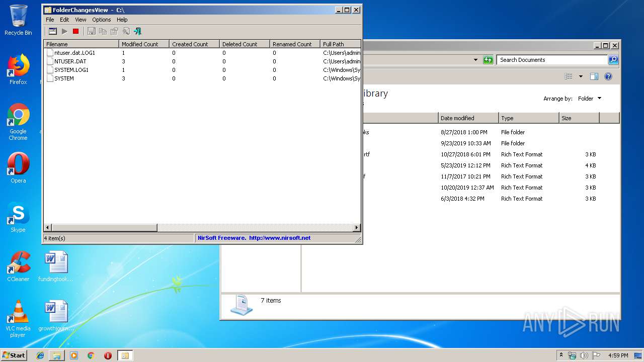644x362 pixels.
Task: Open the CCleaner desktop shortcut
Action: [x=18, y=266]
